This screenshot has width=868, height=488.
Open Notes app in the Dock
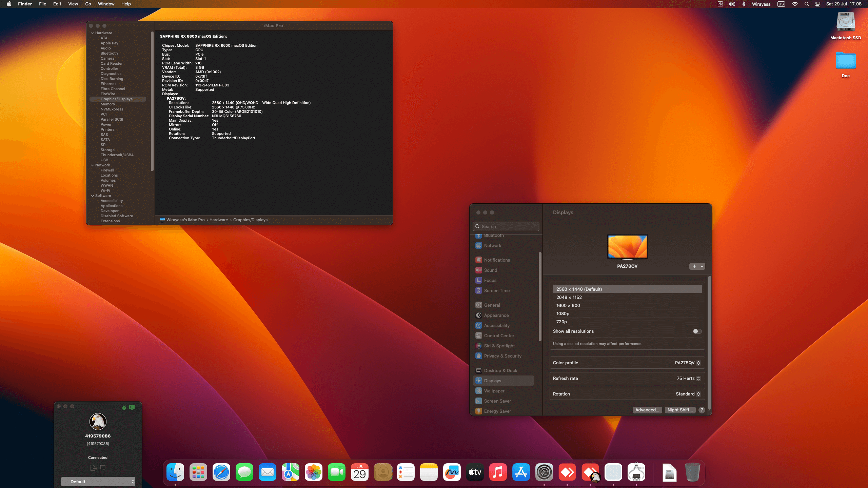(429, 472)
